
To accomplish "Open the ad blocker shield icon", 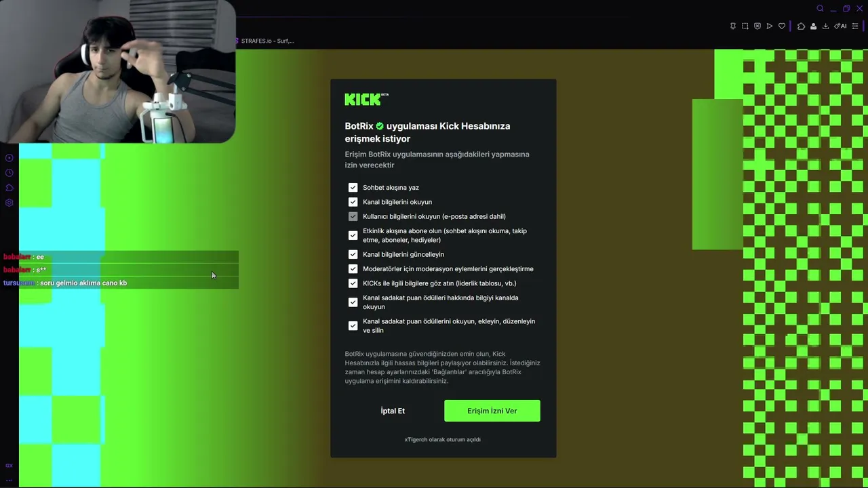I will coord(757,26).
